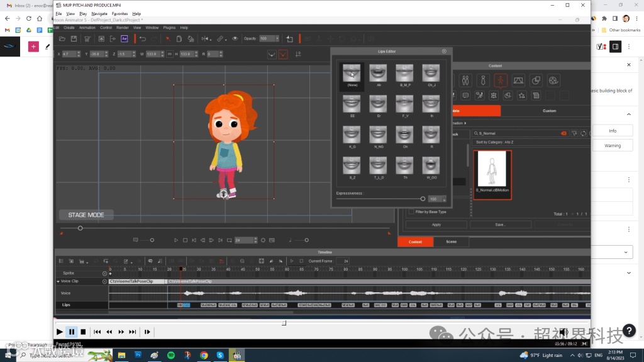Toggle the object visibility eye icon
Image resolution: width=644 pixels, height=362 pixels.
(x=235, y=39)
